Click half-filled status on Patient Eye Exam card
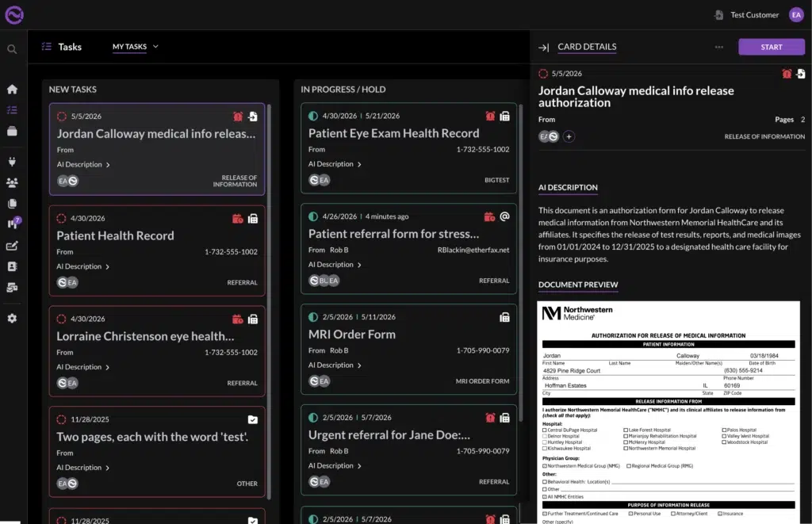Screen dimensions: 812x524 [312, 116]
